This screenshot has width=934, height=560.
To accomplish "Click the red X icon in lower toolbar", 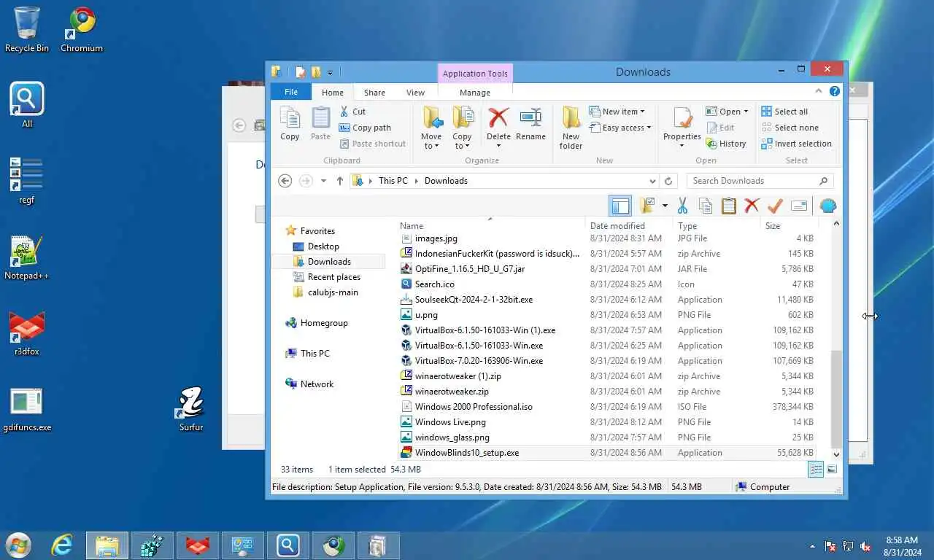I will pyautogui.click(x=752, y=206).
